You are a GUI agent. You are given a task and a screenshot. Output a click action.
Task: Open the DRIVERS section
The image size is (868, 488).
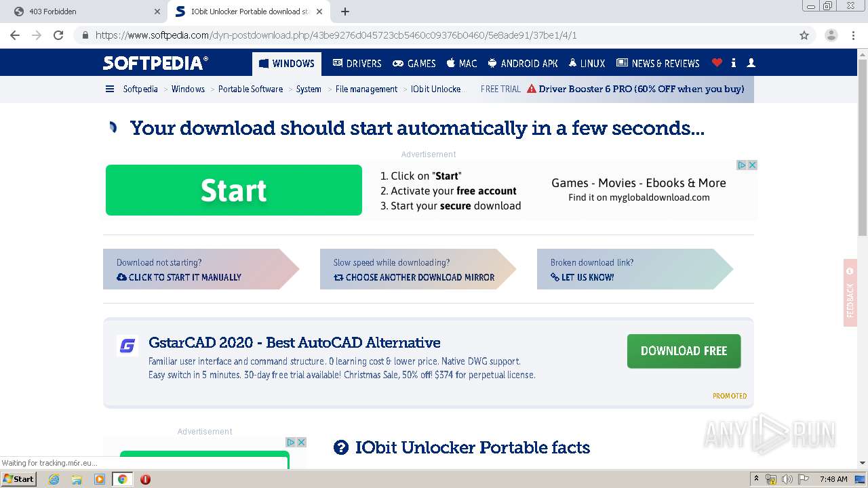[357, 63]
